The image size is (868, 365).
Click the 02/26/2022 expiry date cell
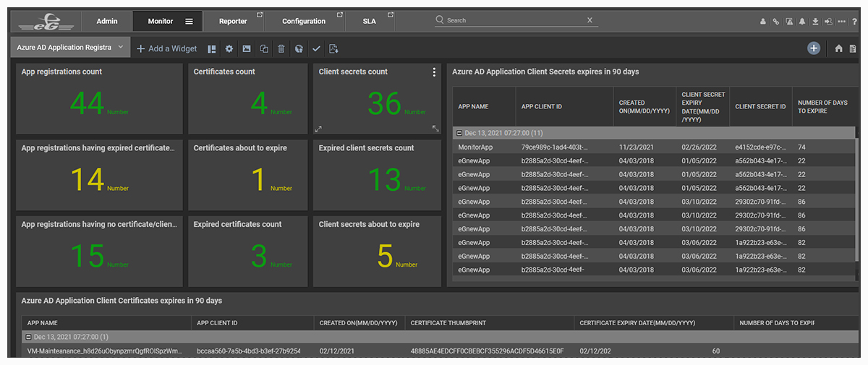pos(698,147)
